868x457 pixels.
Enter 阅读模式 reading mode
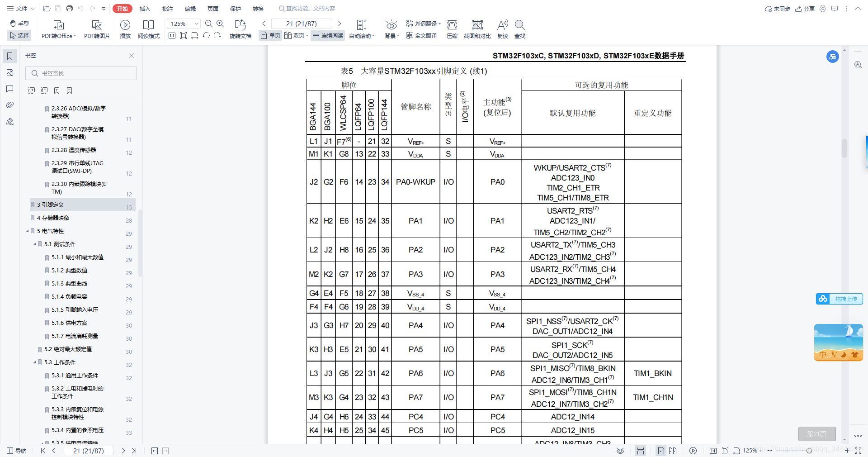(148, 29)
